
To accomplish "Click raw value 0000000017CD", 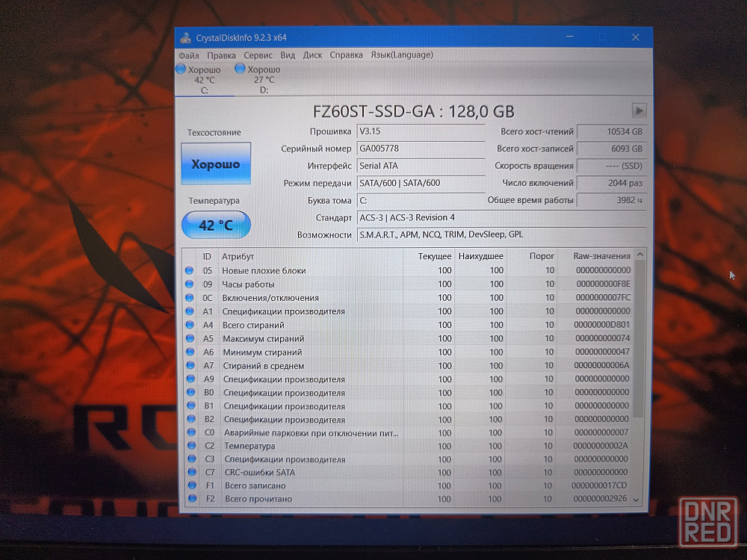I will (599, 485).
